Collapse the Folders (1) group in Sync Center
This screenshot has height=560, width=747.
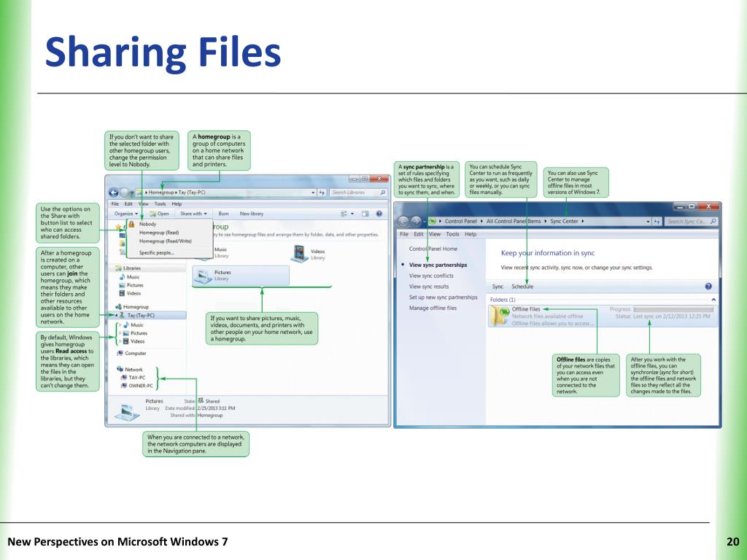[x=713, y=300]
